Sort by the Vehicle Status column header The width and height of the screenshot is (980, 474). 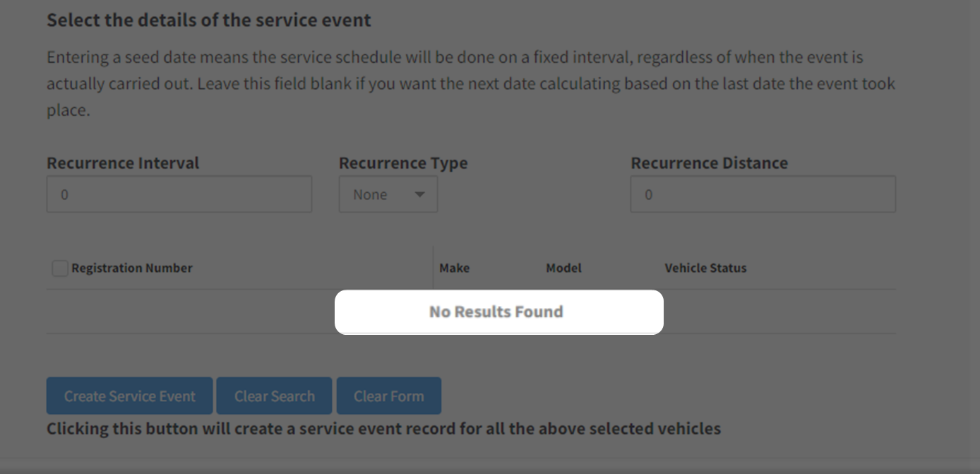705,268
